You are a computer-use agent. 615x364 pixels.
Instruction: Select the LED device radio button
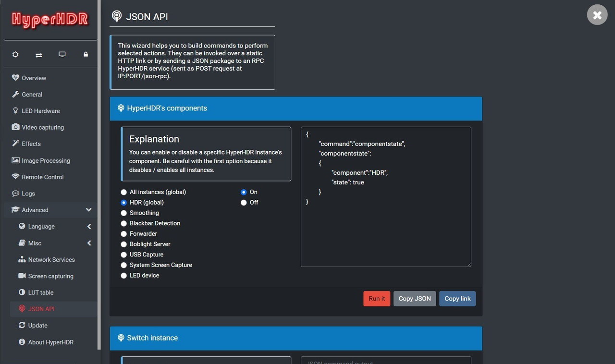click(124, 276)
